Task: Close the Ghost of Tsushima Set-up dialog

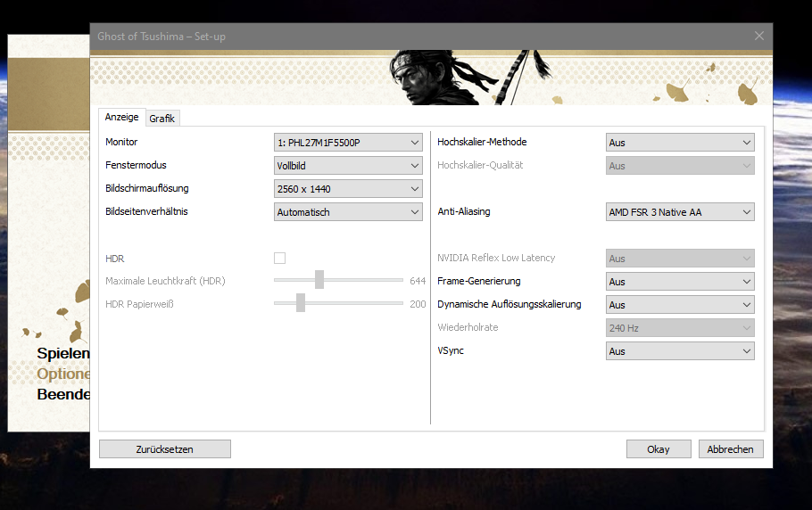Action: (759, 36)
